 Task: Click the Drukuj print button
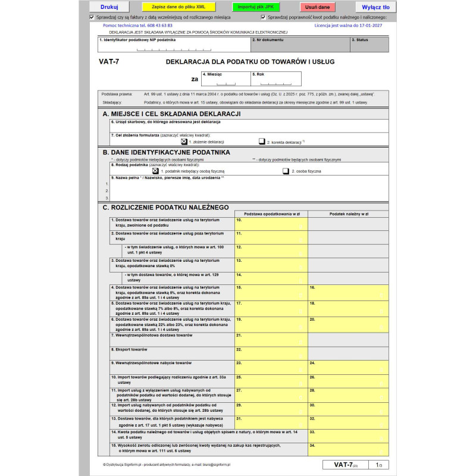pyautogui.click(x=109, y=7)
